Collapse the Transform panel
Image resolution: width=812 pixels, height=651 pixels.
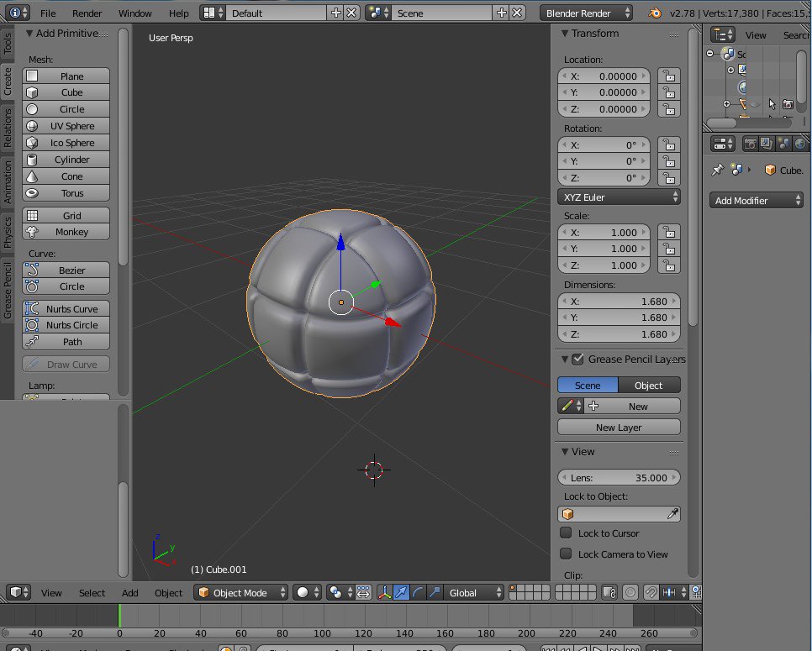point(565,33)
